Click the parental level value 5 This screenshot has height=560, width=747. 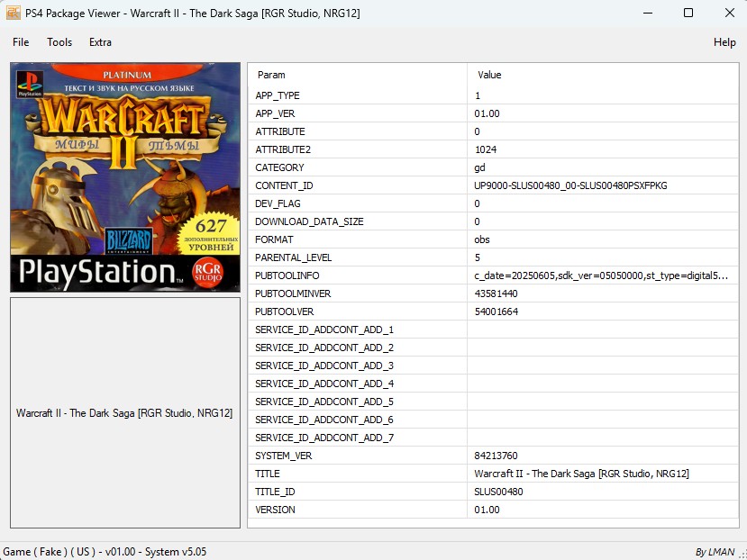[x=477, y=257]
